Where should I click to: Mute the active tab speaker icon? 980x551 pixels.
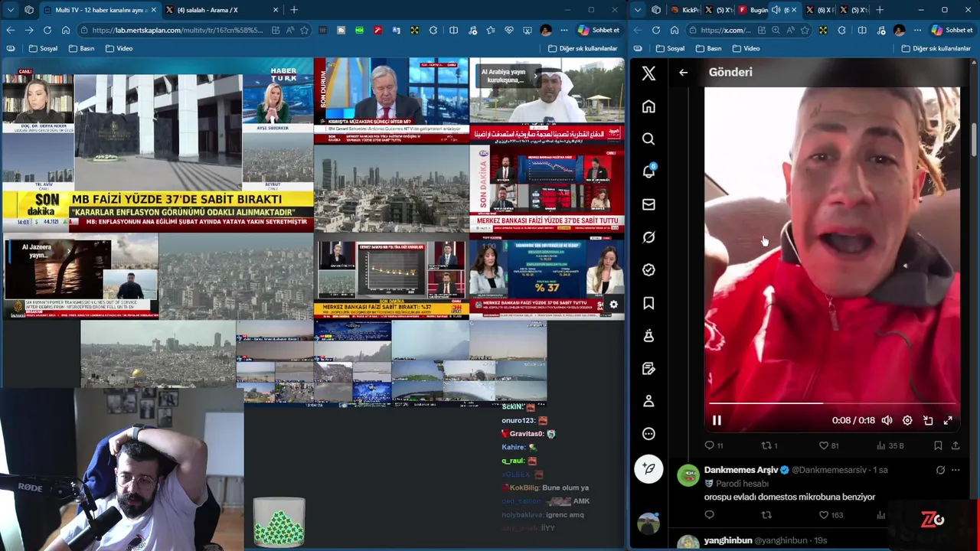(776, 10)
